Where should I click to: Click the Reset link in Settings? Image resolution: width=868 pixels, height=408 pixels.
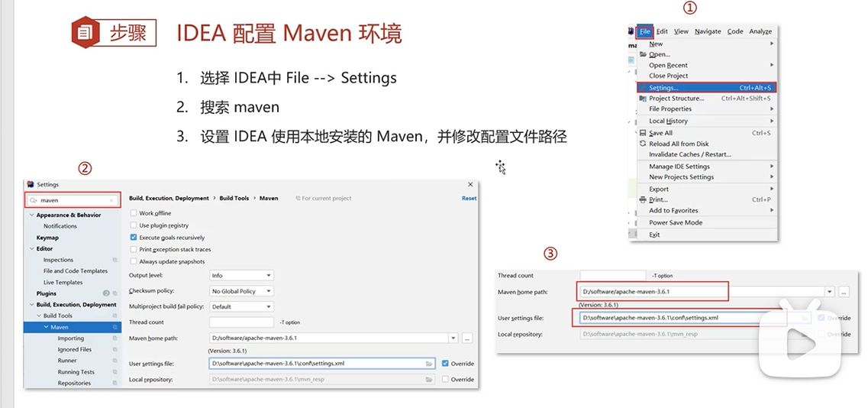469,198
